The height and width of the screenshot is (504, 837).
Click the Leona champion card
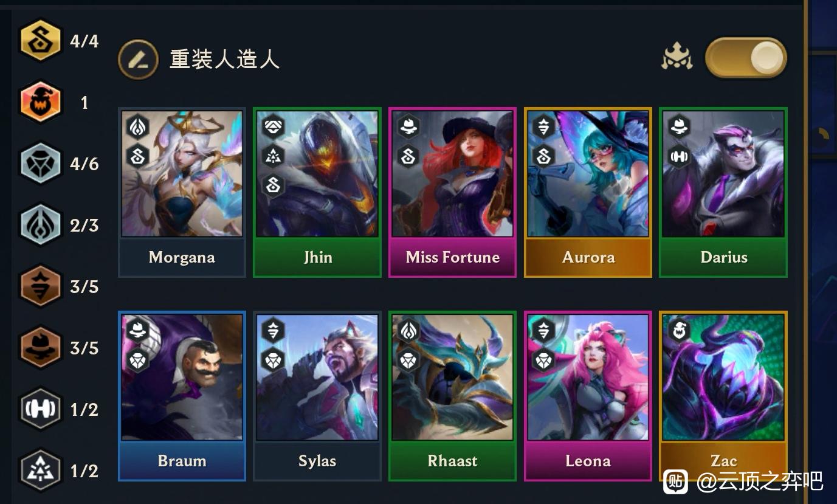(x=588, y=396)
